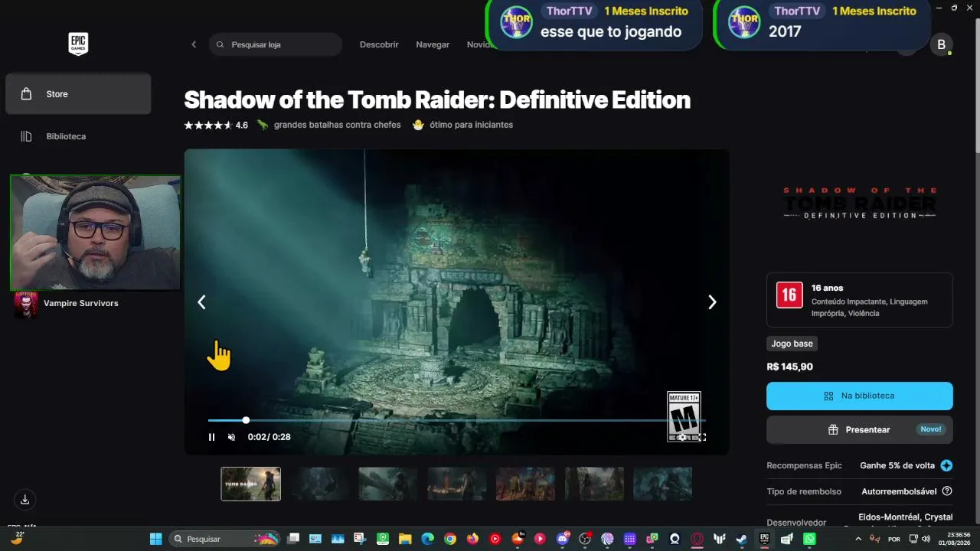
Task: Click the Pesquisar loja search field
Action: pos(276,44)
